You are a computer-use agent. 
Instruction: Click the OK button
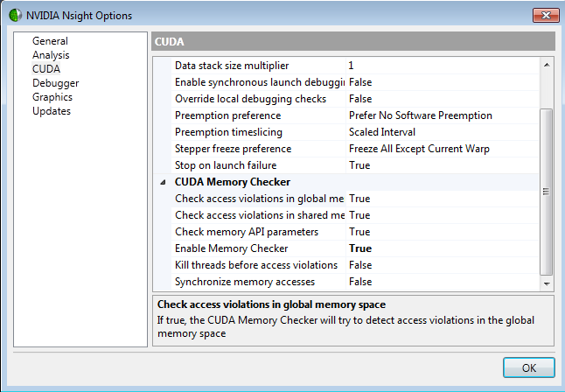pos(528,367)
